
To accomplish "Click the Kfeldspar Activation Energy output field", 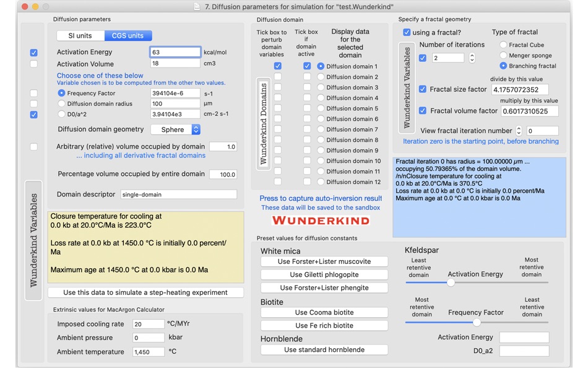I will 524,337.
